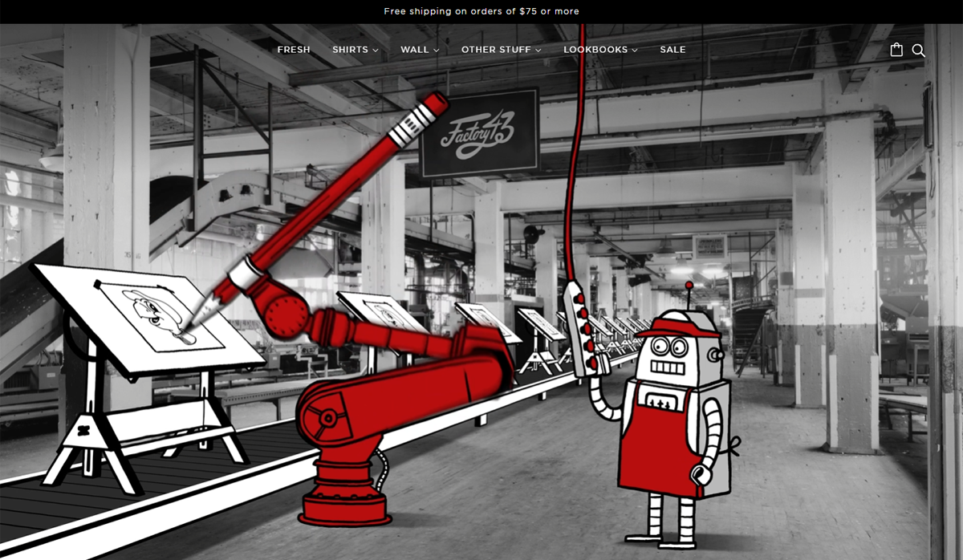Go to the SALE page

coord(672,50)
